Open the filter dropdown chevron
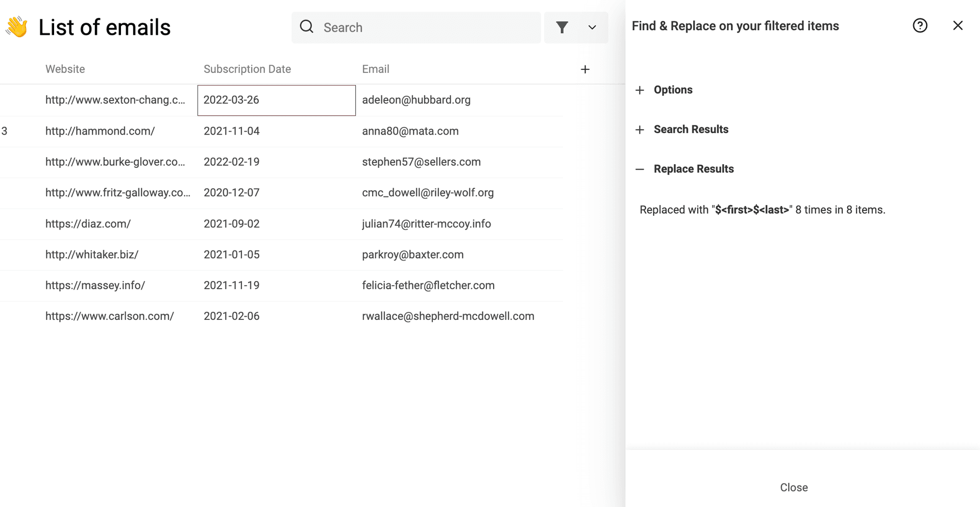Screen dimensions: 980x507 tap(592, 28)
